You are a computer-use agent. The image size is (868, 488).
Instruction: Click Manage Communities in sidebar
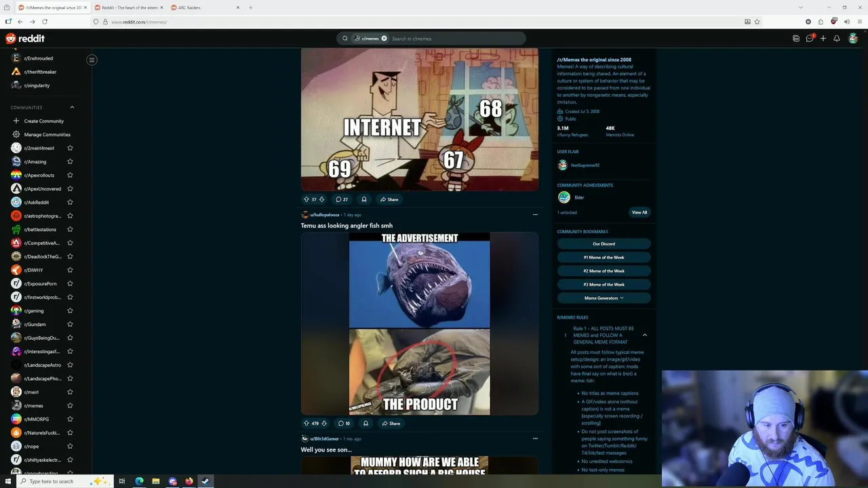point(47,135)
